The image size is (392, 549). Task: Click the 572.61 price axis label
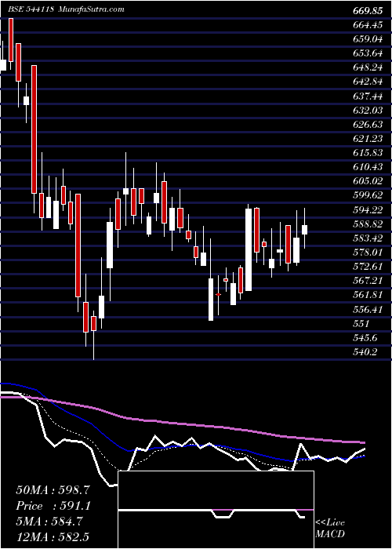(368, 267)
